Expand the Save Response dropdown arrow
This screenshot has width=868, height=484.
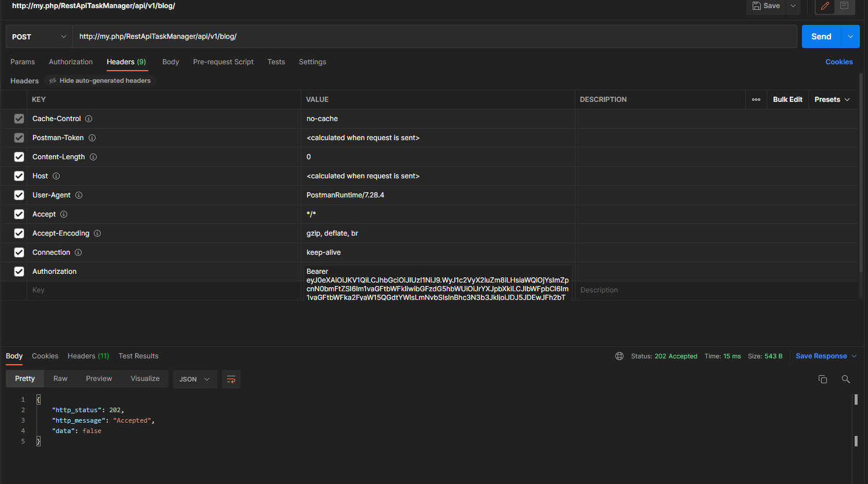coord(855,356)
